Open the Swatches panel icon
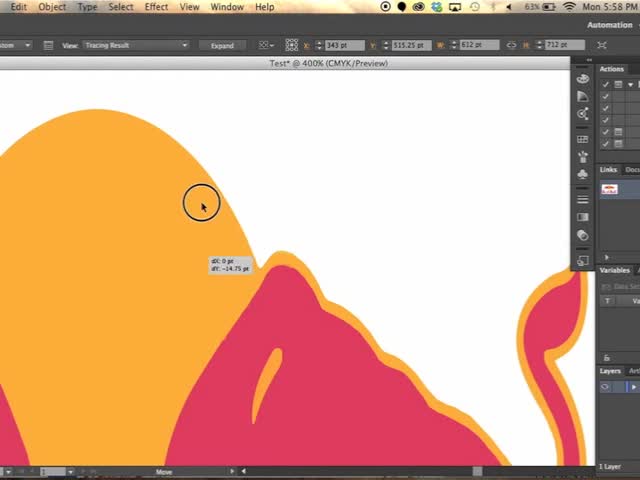Screen dimensions: 640x480 (x=583, y=139)
